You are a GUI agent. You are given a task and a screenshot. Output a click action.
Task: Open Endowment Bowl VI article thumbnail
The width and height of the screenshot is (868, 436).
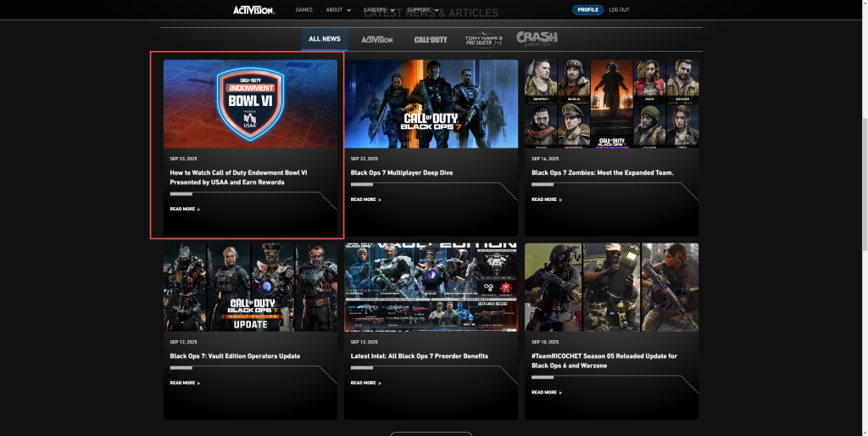[x=250, y=103]
